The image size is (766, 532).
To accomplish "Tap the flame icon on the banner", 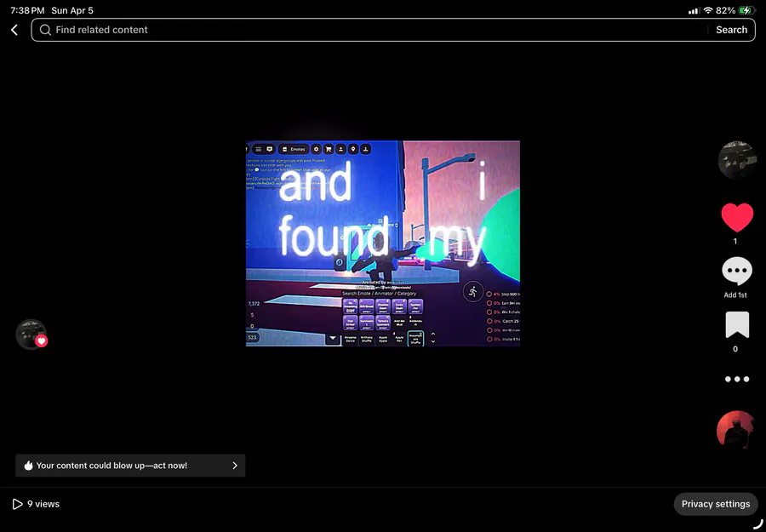I will click(28, 466).
